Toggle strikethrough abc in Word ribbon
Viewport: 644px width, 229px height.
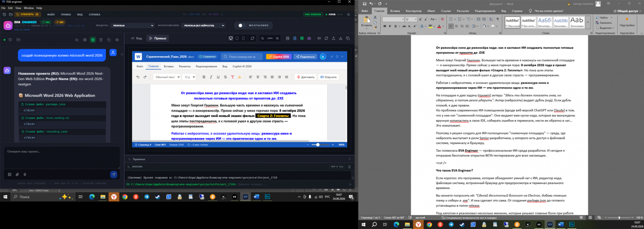(x=404, y=26)
